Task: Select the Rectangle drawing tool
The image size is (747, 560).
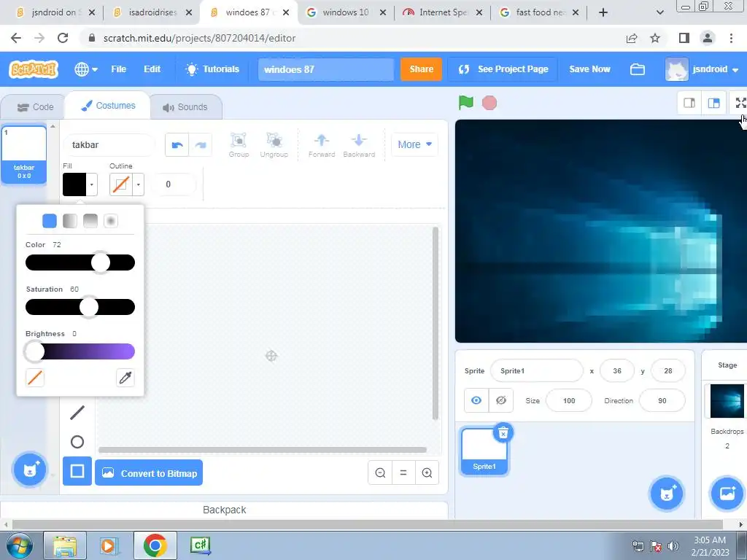Action: pyautogui.click(x=77, y=471)
